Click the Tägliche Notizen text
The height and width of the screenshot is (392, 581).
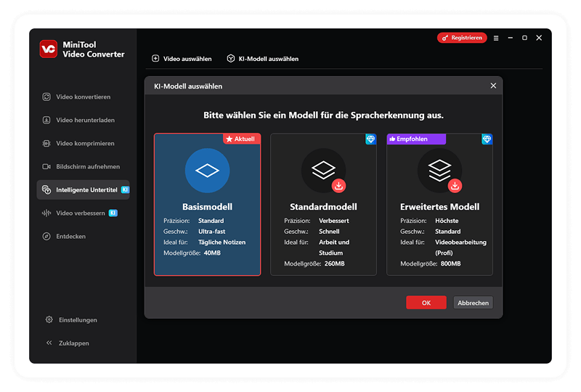[x=222, y=242]
